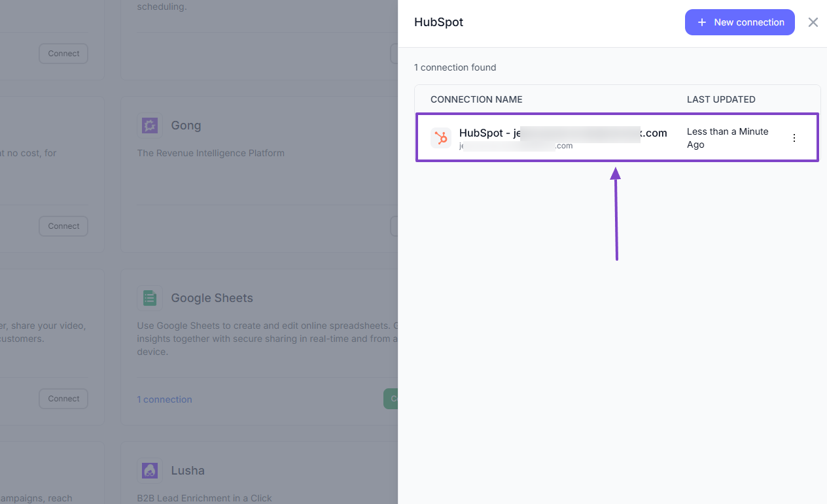Click the HubSpot panel title
The width and height of the screenshot is (827, 504).
click(x=439, y=22)
